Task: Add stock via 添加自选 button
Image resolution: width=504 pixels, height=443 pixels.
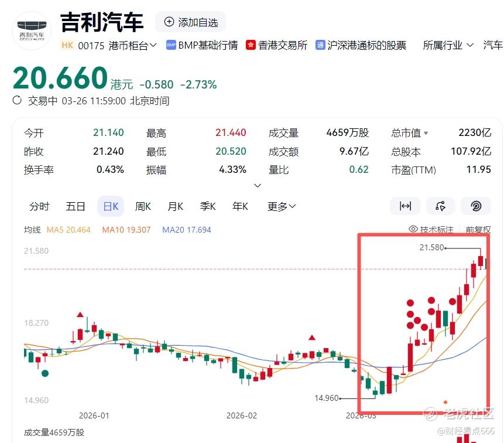Action: pyautogui.click(x=191, y=22)
